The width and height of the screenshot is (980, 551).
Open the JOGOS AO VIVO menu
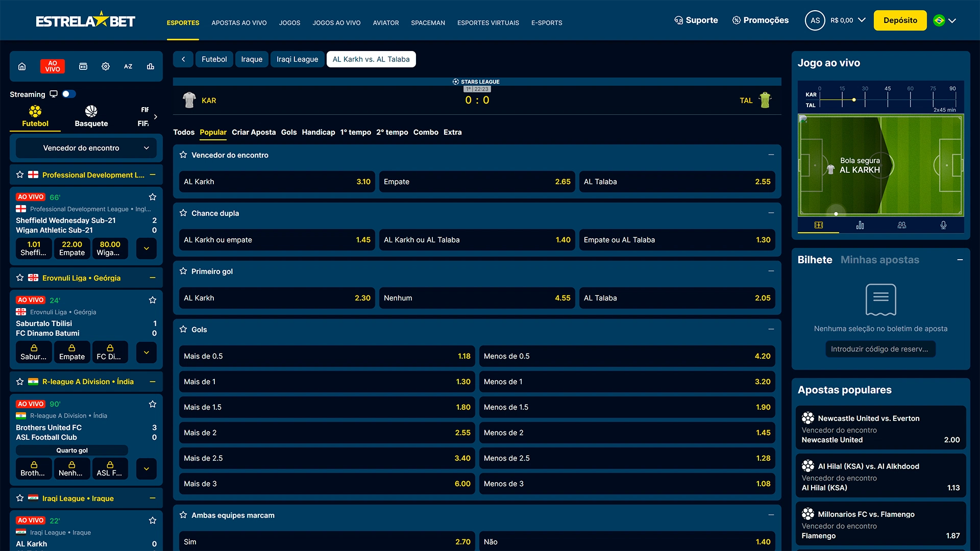[336, 23]
